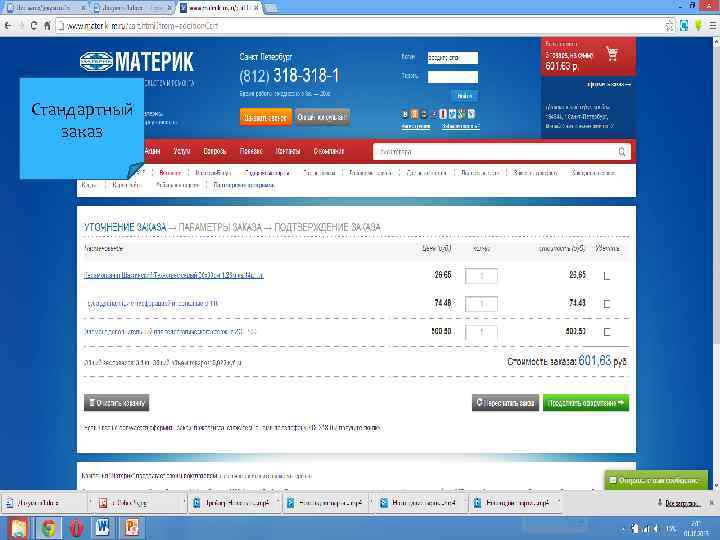Go back with browser back arrow
The height and width of the screenshot is (540, 720).
click(x=8, y=26)
